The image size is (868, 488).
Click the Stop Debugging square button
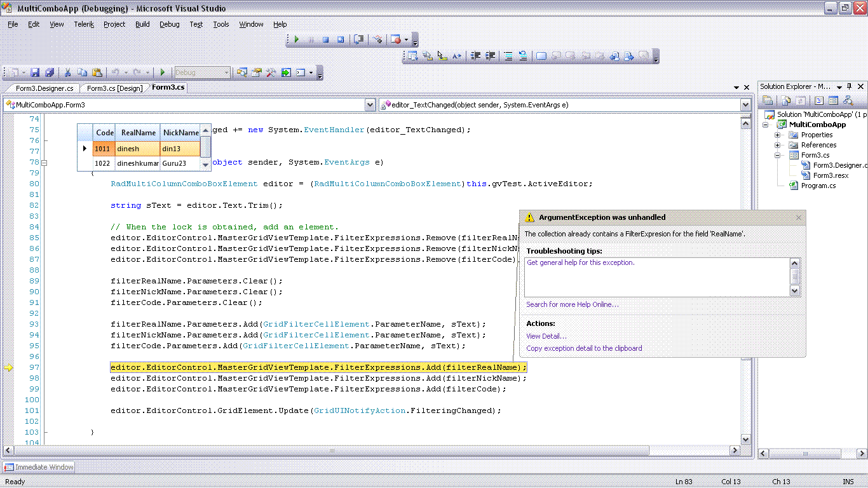325,39
